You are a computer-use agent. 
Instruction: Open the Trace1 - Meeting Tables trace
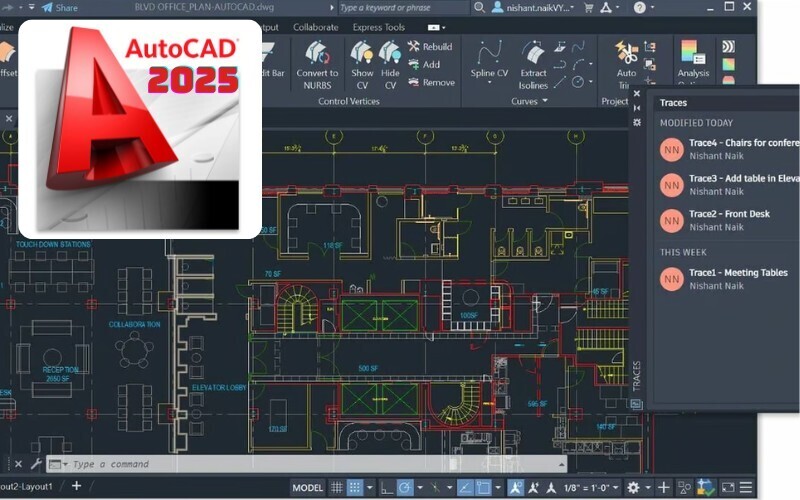(x=728, y=279)
